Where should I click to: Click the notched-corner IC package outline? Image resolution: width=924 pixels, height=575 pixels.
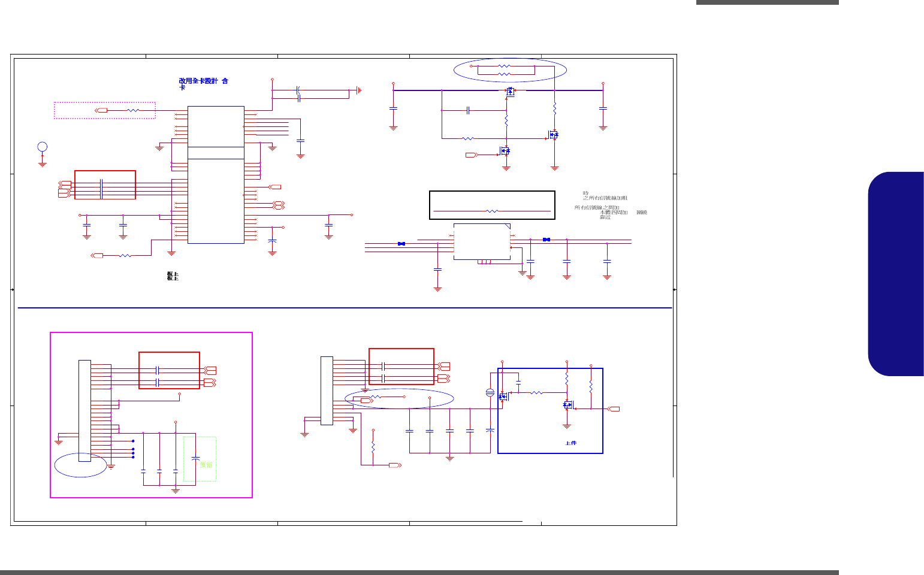coord(482,242)
